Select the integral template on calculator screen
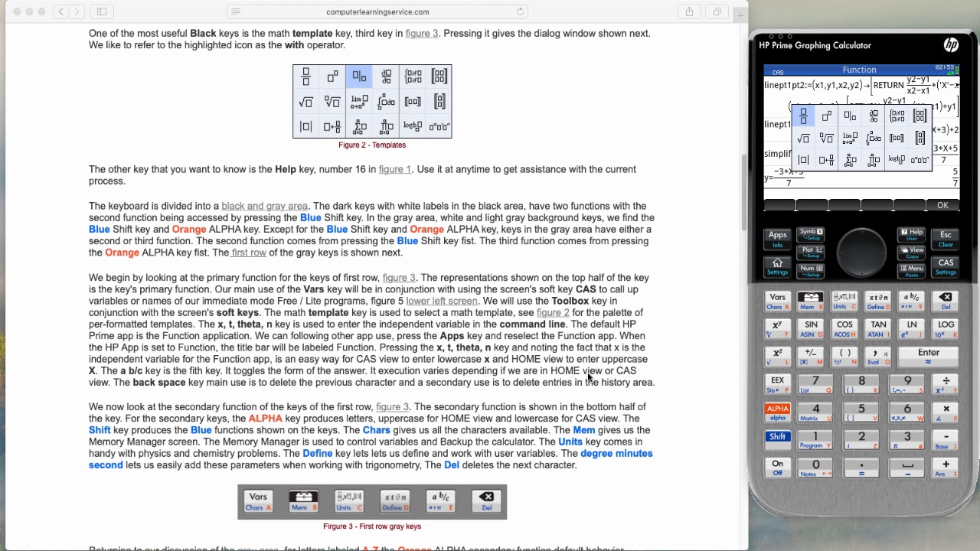 tap(874, 139)
